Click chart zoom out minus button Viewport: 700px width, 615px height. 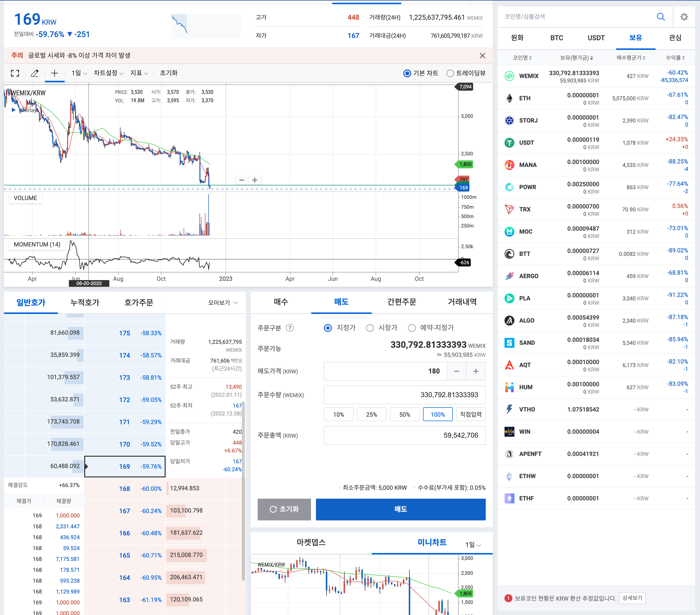pyautogui.click(x=242, y=180)
